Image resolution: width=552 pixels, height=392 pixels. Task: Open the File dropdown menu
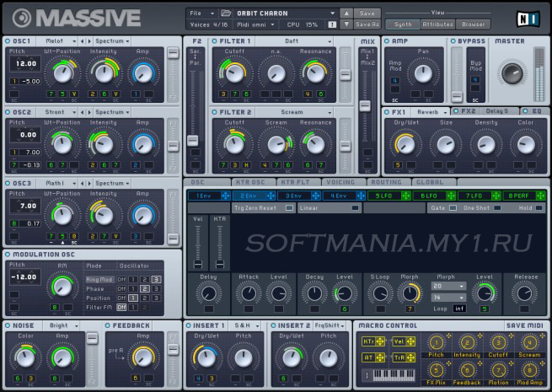click(x=201, y=13)
